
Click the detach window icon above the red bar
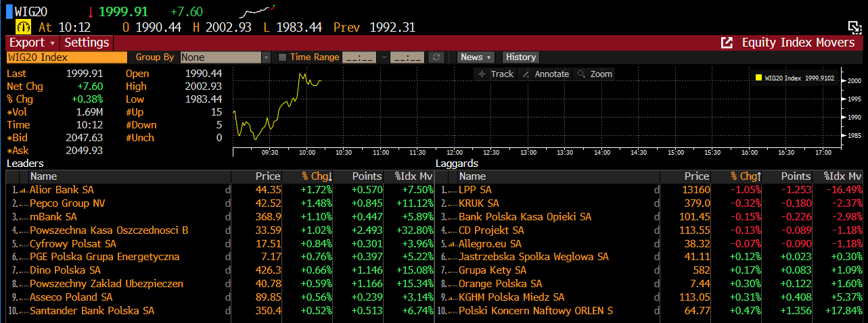click(854, 27)
